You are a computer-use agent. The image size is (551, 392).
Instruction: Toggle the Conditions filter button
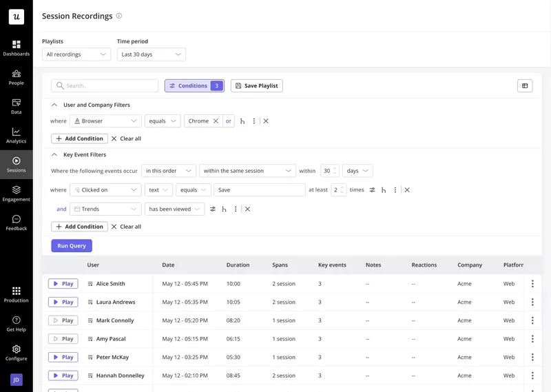(x=194, y=86)
